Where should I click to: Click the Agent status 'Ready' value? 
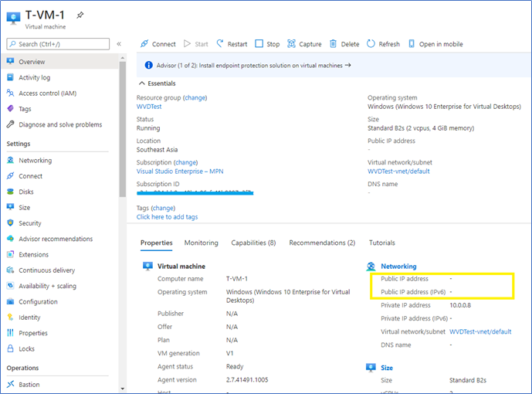[x=235, y=366]
